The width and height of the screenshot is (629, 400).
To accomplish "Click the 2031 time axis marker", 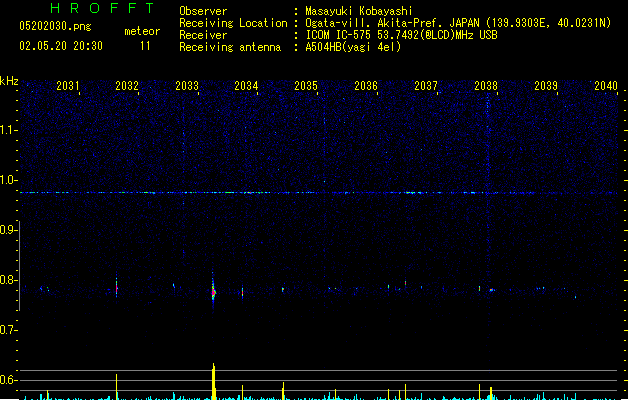I will [x=67, y=86].
